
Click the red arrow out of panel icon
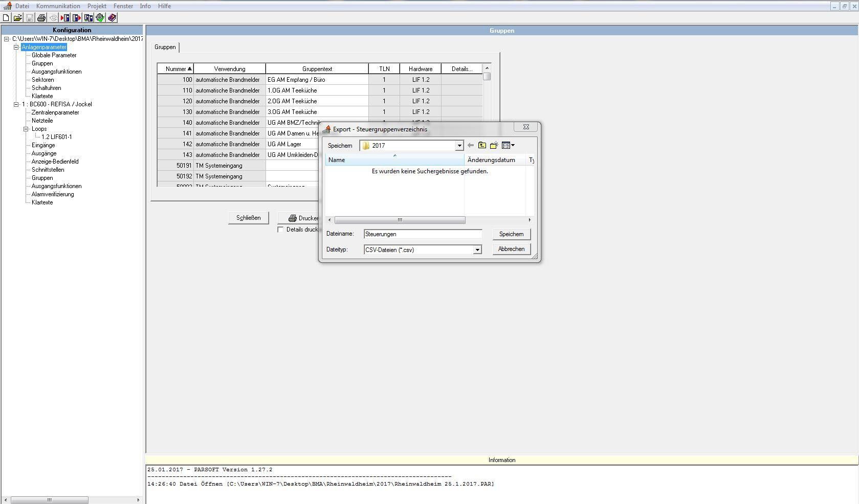tap(77, 18)
